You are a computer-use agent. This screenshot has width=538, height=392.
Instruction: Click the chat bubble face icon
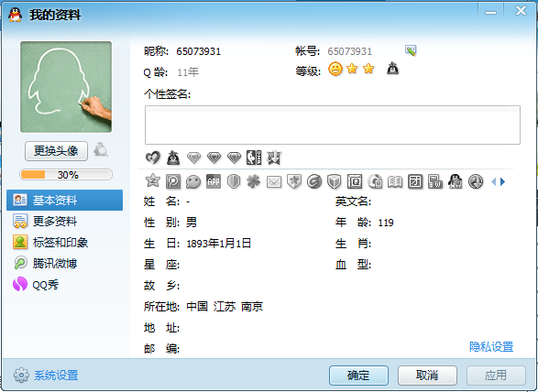point(193,181)
